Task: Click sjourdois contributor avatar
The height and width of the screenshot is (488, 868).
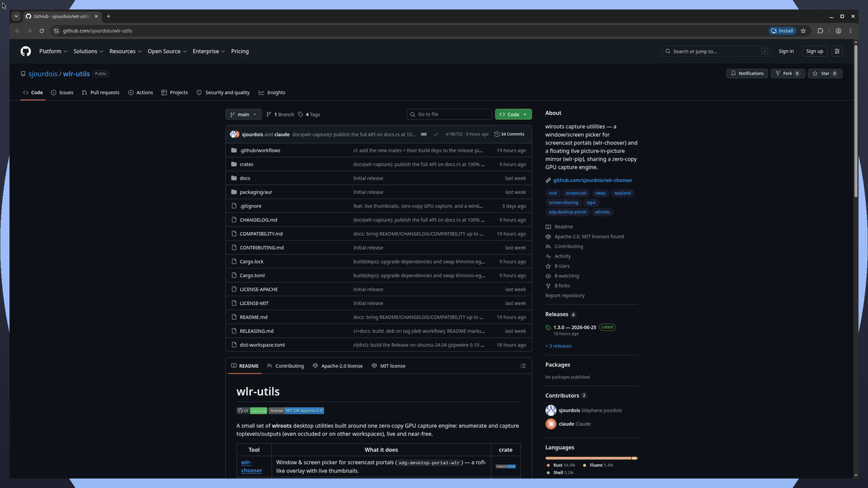Action: 551,410
